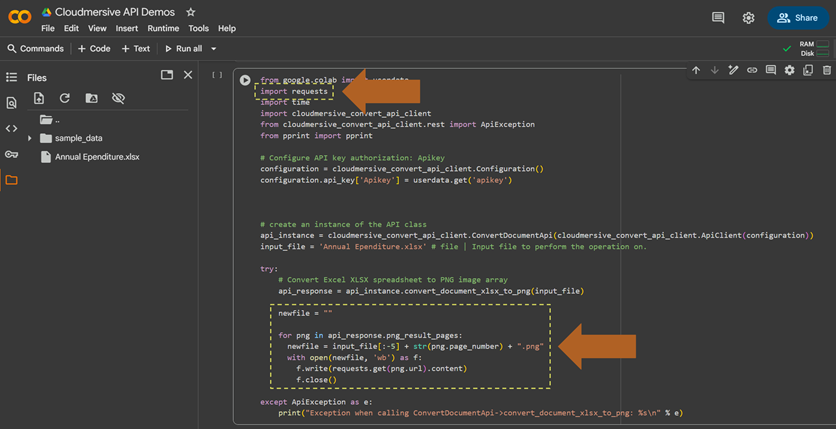836x429 pixels.
Task: Toggle the Files sidebar folder icon
Action: click(12, 181)
